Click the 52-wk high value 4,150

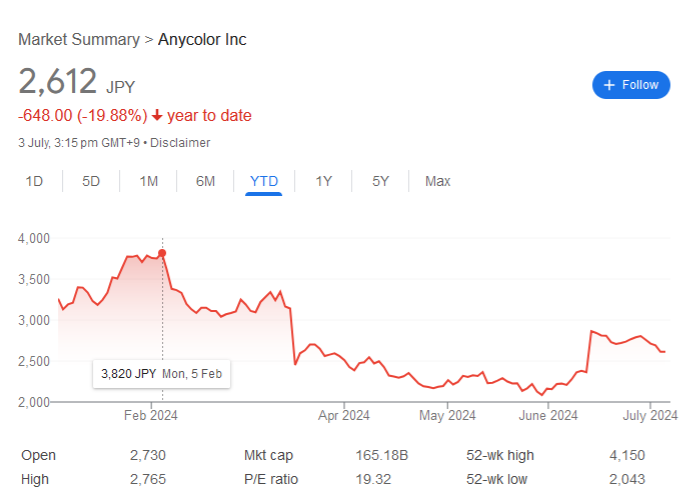tap(627, 455)
